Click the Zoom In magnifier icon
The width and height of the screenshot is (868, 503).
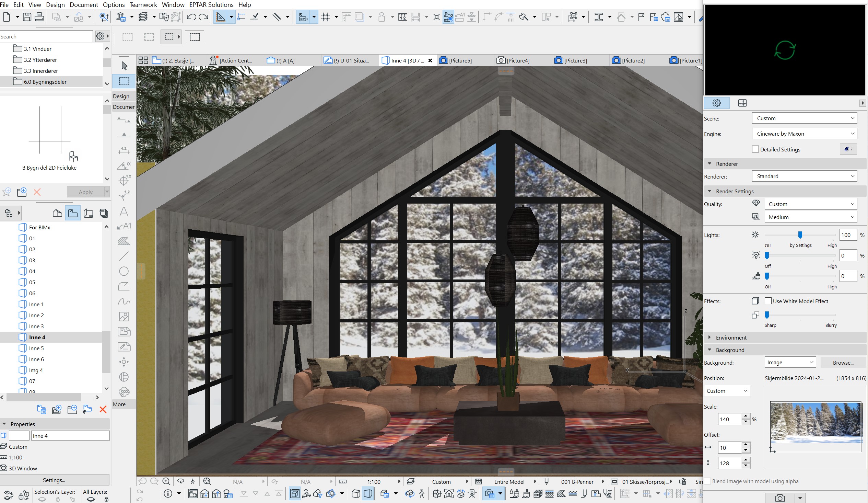click(166, 481)
